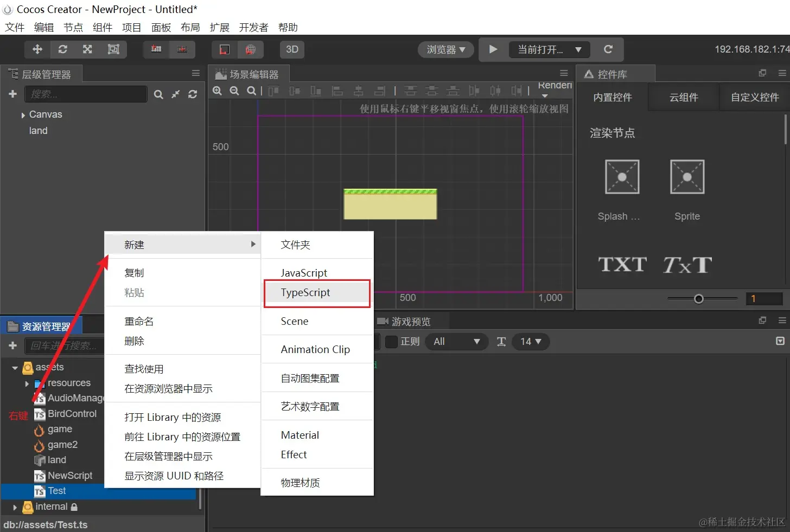Click the align right edges icon
Screen dimensions: 790x532
point(380,91)
